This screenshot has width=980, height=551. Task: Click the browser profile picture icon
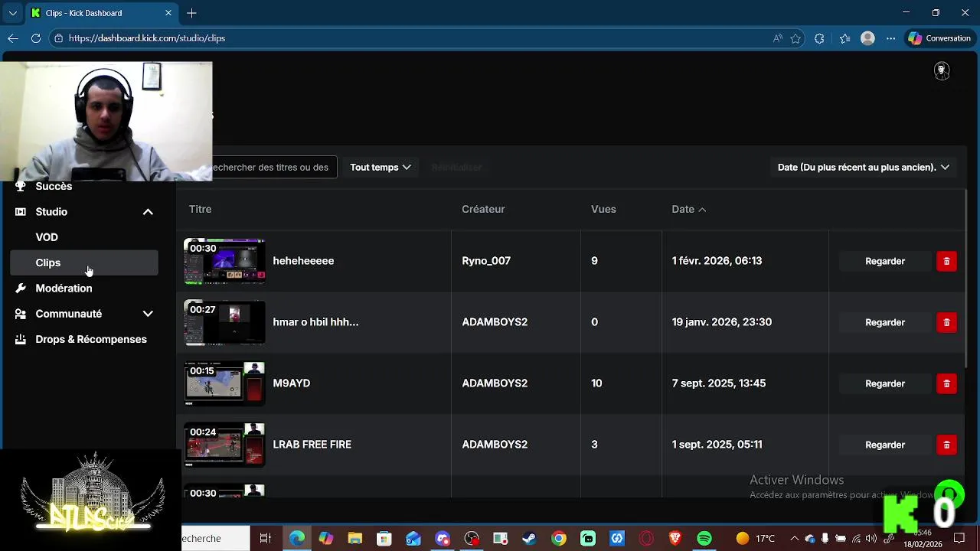point(867,38)
